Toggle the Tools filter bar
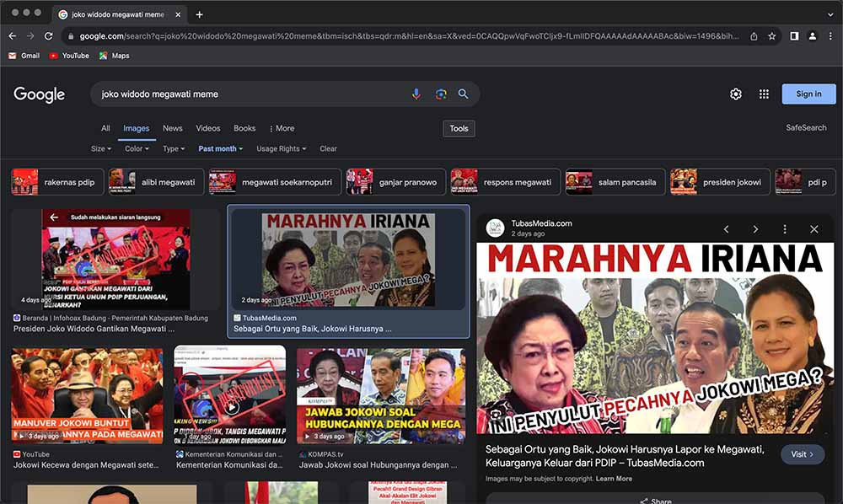843x504 pixels. (459, 129)
